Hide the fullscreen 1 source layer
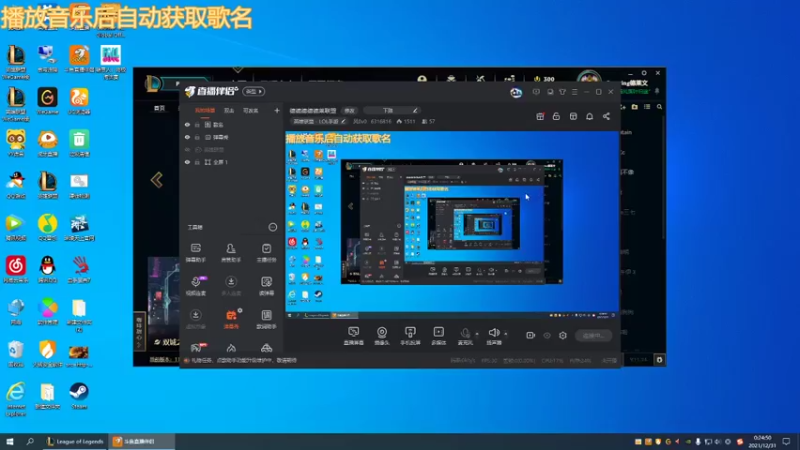This screenshot has width=800, height=450. click(x=187, y=162)
